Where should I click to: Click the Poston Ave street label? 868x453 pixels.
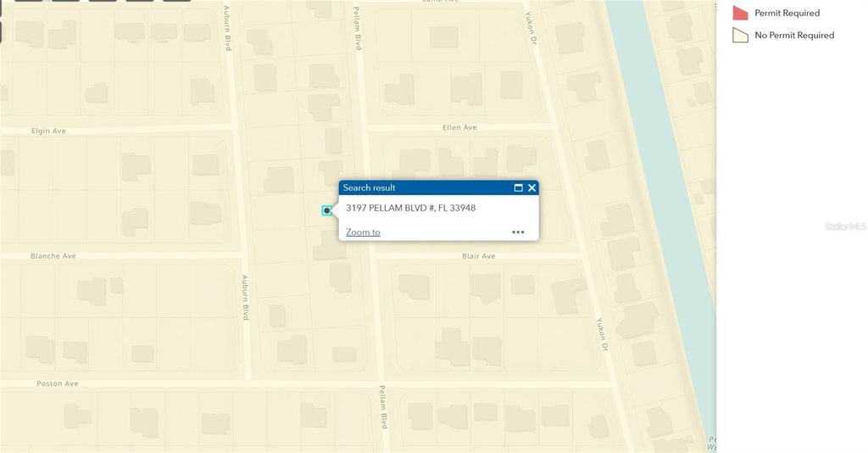(x=57, y=383)
